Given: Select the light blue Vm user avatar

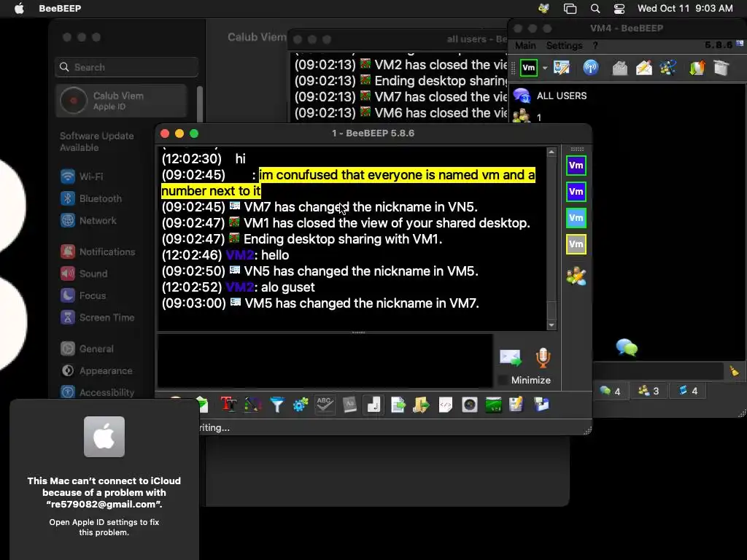Looking at the screenshot, I should (x=576, y=218).
